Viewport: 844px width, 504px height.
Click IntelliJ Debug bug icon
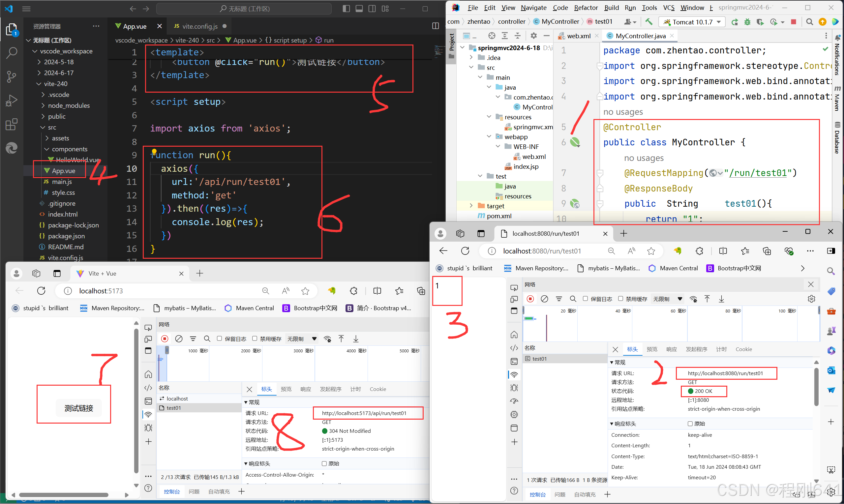[747, 22]
